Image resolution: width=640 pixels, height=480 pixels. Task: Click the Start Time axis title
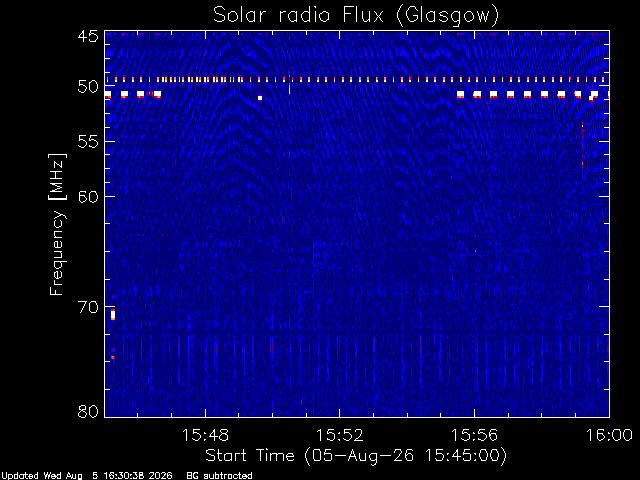(x=356, y=456)
